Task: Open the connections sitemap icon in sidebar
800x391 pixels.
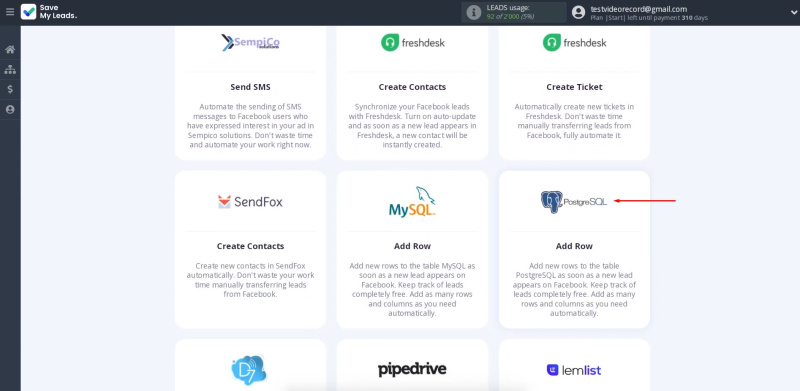Action: click(x=10, y=69)
